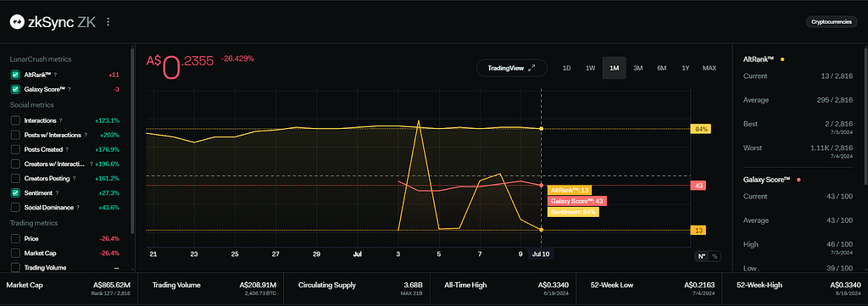Click the -26.429% price change text
Viewport: 868px width, 306px height.
(237, 58)
